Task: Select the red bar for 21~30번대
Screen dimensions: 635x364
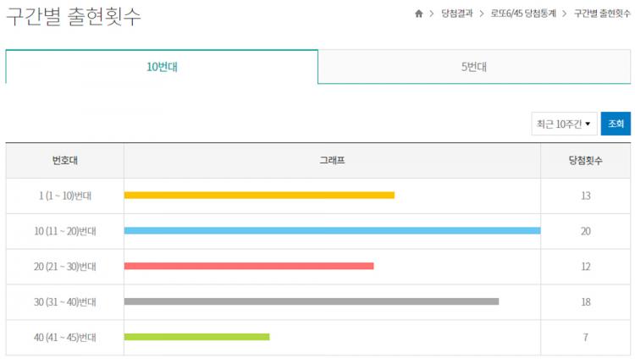Action: pyautogui.click(x=249, y=266)
